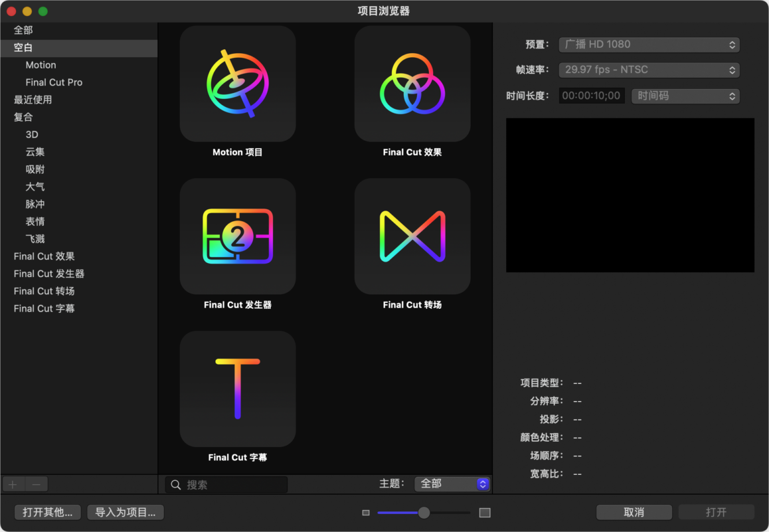Screen dimensions: 769x532
Task: Select 最近使用 in the sidebar
Action: 33,100
